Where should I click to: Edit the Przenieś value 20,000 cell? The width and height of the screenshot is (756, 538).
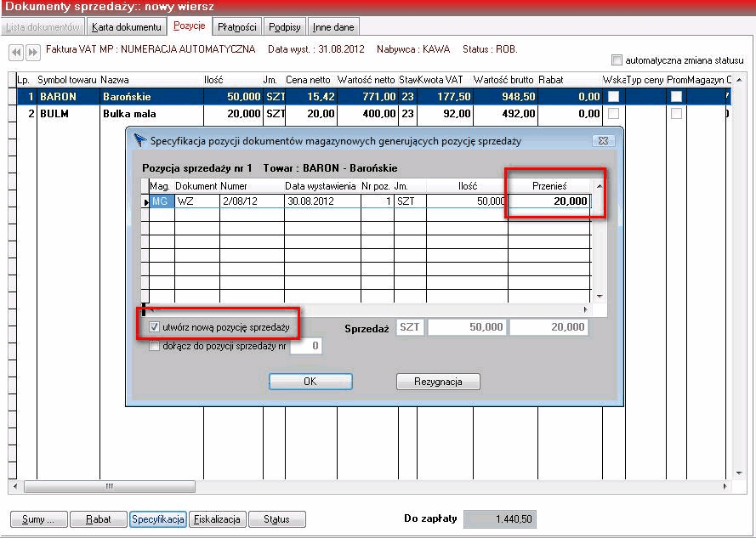pos(549,201)
